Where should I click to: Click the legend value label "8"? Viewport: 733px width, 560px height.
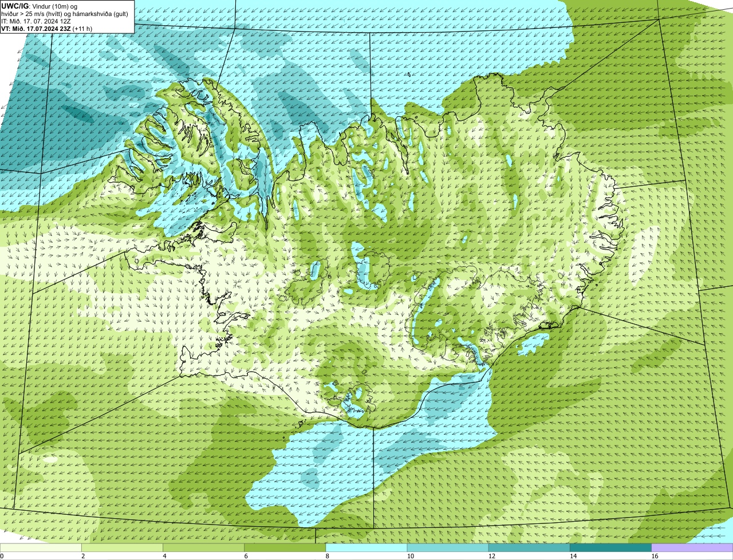327,556
